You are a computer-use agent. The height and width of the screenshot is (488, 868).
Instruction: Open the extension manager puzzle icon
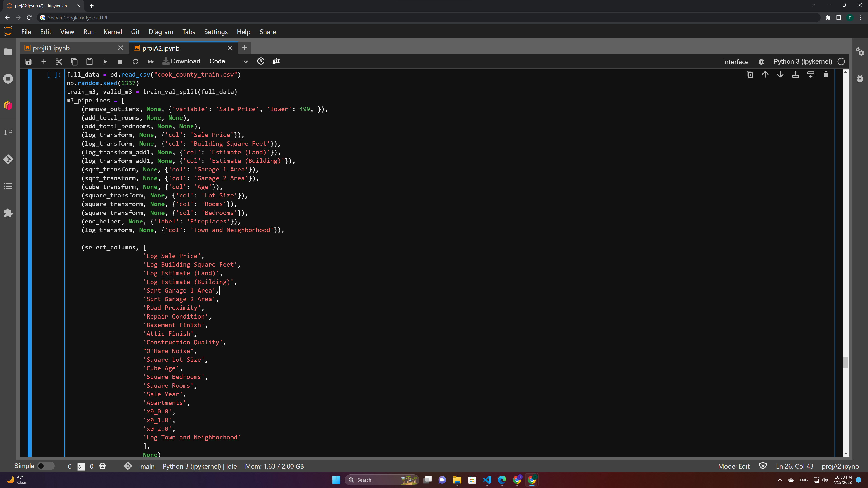[x=8, y=213]
